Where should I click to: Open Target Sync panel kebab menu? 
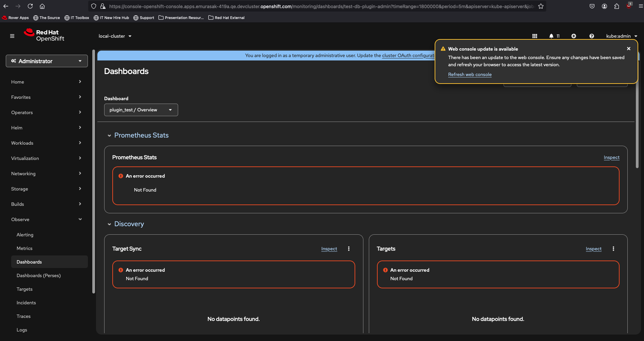[x=349, y=249]
